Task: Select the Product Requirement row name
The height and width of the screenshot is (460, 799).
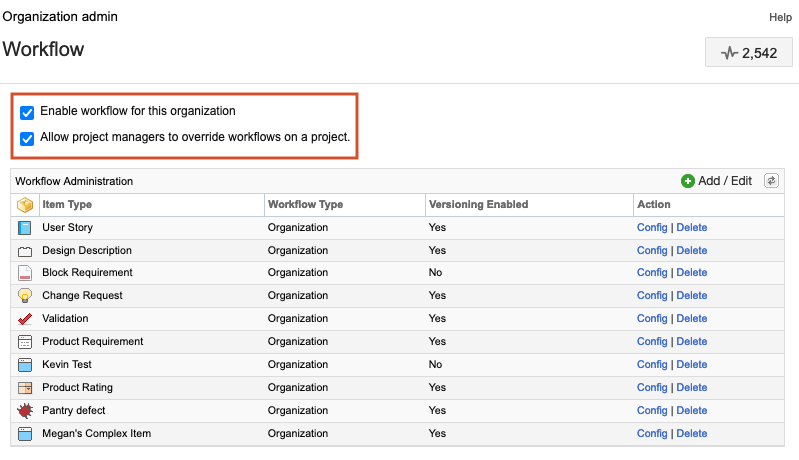Action: (x=92, y=341)
